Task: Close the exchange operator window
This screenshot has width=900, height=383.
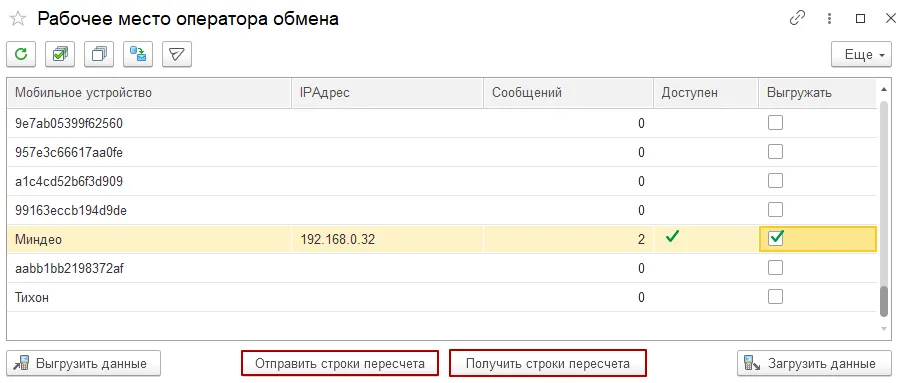Action: coord(890,19)
